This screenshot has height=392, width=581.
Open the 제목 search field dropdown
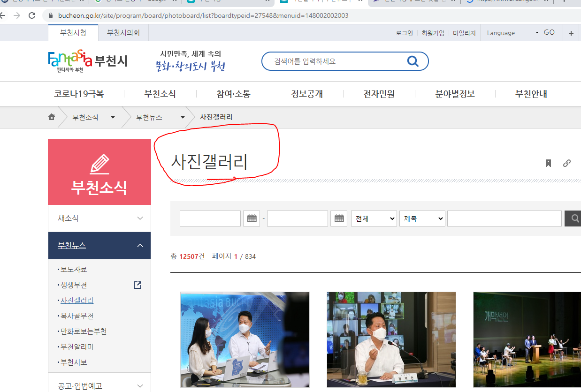(x=422, y=219)
